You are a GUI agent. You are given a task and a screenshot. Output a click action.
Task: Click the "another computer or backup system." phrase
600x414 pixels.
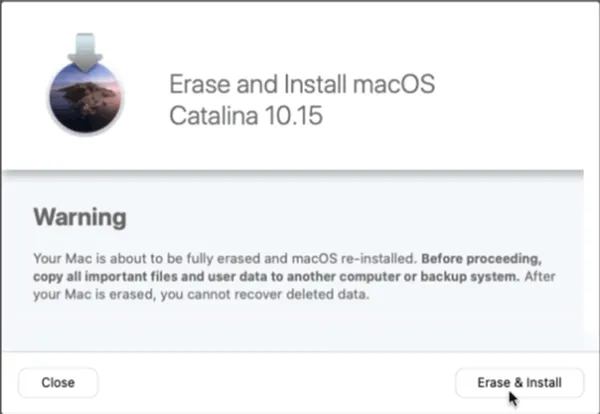click(x=403, y=277)
